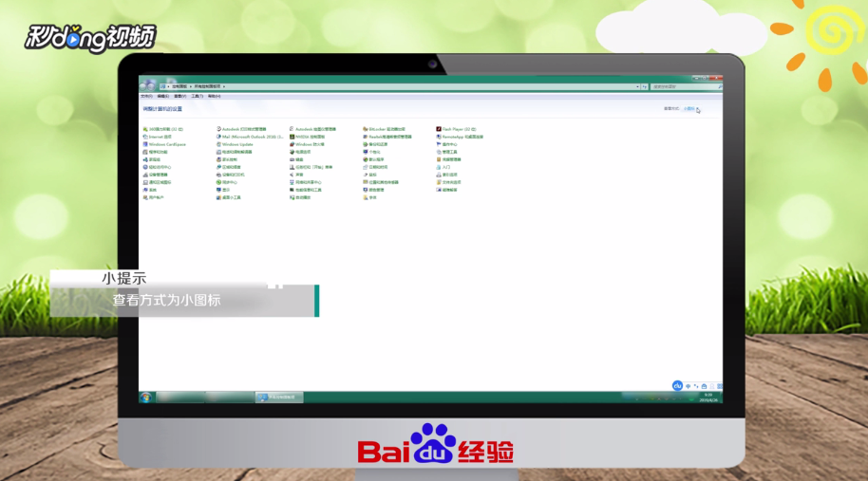
Task: Open 程序和功能 (Programs and Features)
Action: [x=155, y=152]
